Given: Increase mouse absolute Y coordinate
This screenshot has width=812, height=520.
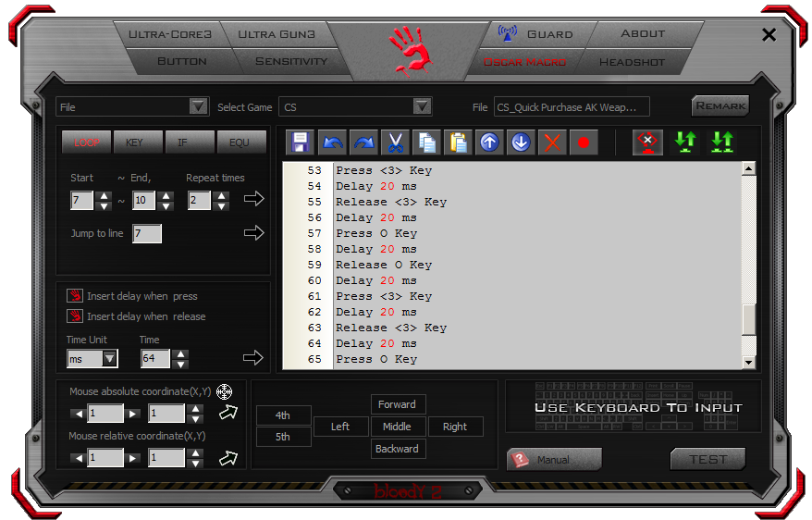Looking at the screenshot, I should click(195, 409).
